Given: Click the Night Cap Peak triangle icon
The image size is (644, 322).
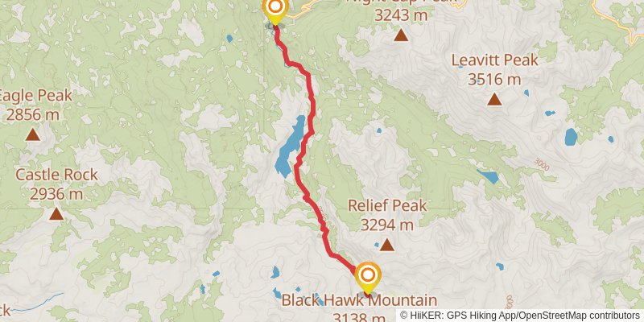Looking at the screenshot, I should point(401,35).
